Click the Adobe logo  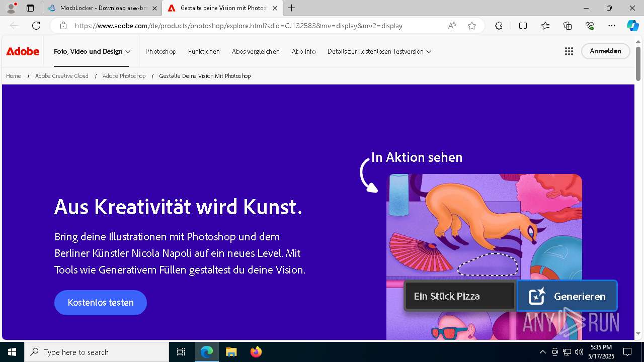click(x=23, y=51)
